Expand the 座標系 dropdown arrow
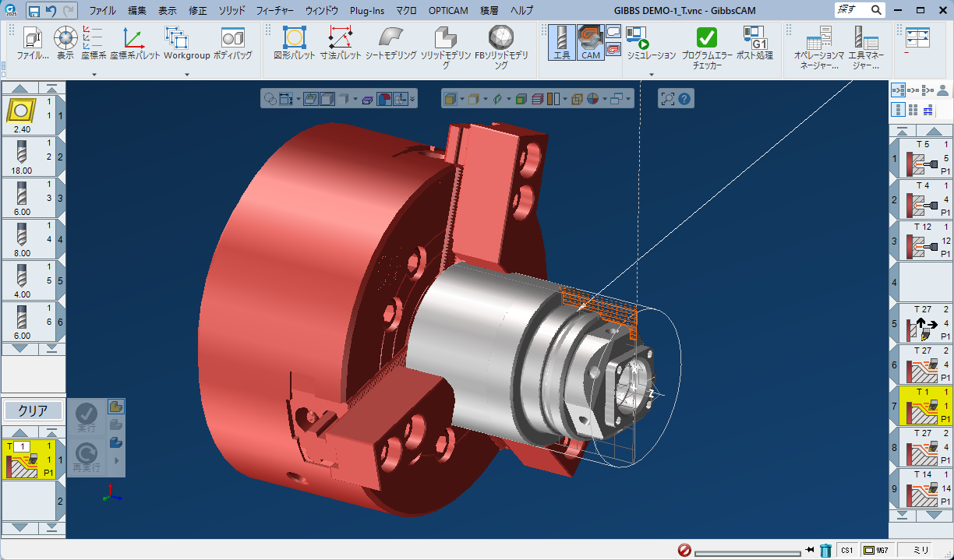954x560 pixels. [94, 75]
